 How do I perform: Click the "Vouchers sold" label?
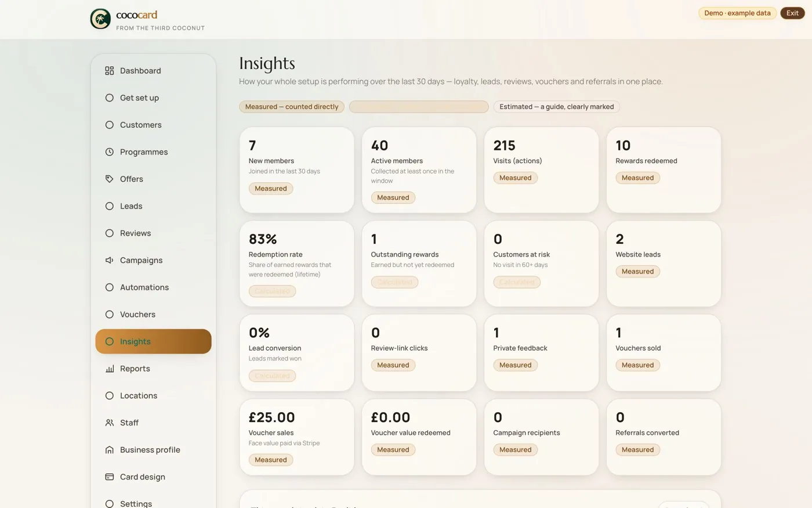click(x=638, y=348)
